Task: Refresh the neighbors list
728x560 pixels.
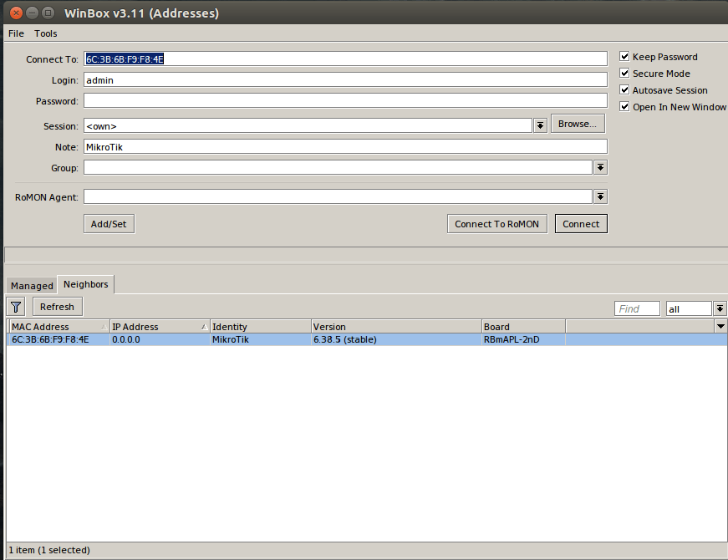Action: pyautogui.click(x=58, y=307)
